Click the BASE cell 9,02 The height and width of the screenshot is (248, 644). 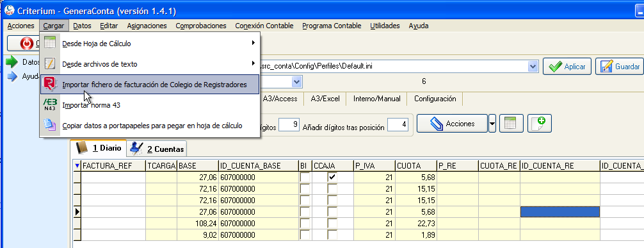click(198, 235)
